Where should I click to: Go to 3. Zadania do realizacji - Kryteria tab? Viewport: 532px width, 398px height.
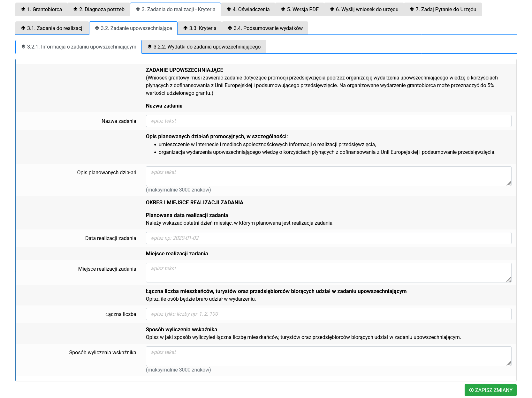pos(175,9)
